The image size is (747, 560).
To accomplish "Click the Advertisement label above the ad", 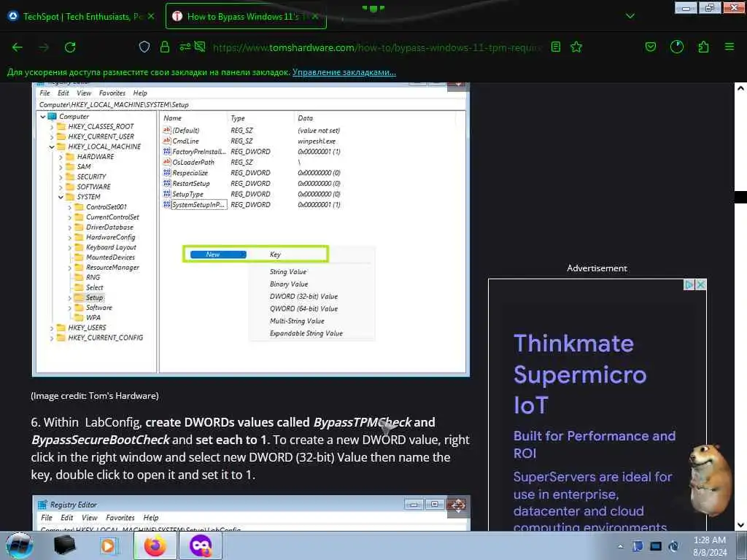I will (x=597, y=268).
